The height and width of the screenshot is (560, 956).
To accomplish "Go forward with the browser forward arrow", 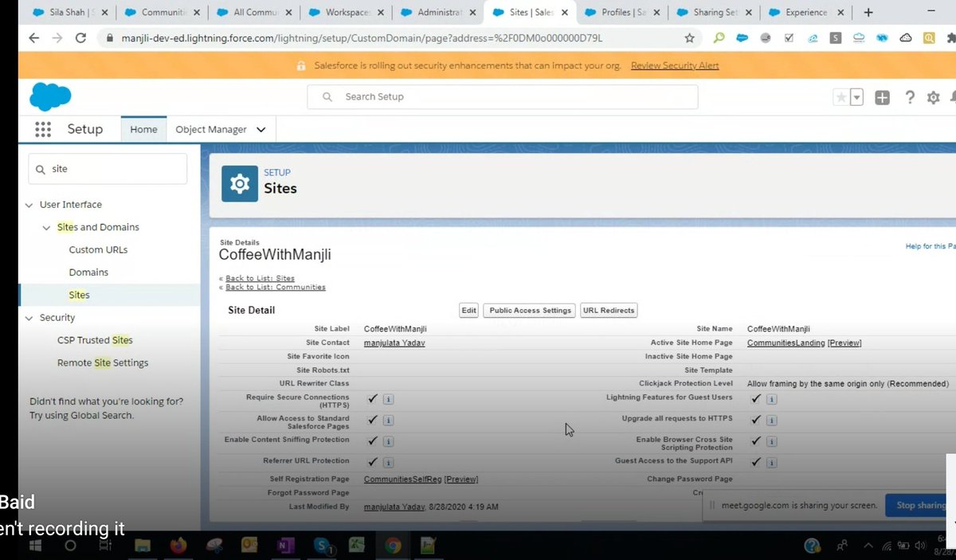I will pyautogui.click(x=57, y=37).
